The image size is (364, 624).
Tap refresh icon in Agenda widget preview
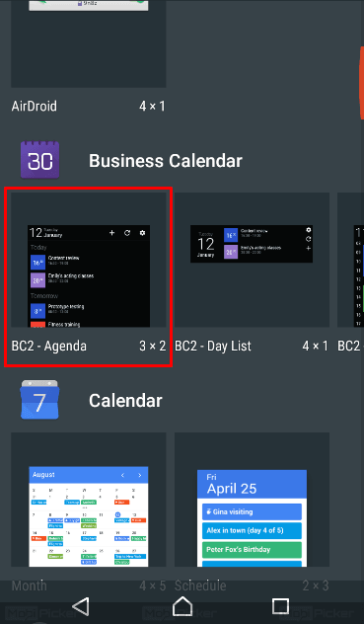(127, 233)
